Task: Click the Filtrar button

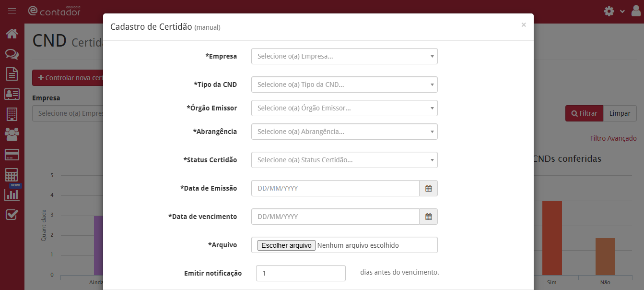Action: [584, 113]
